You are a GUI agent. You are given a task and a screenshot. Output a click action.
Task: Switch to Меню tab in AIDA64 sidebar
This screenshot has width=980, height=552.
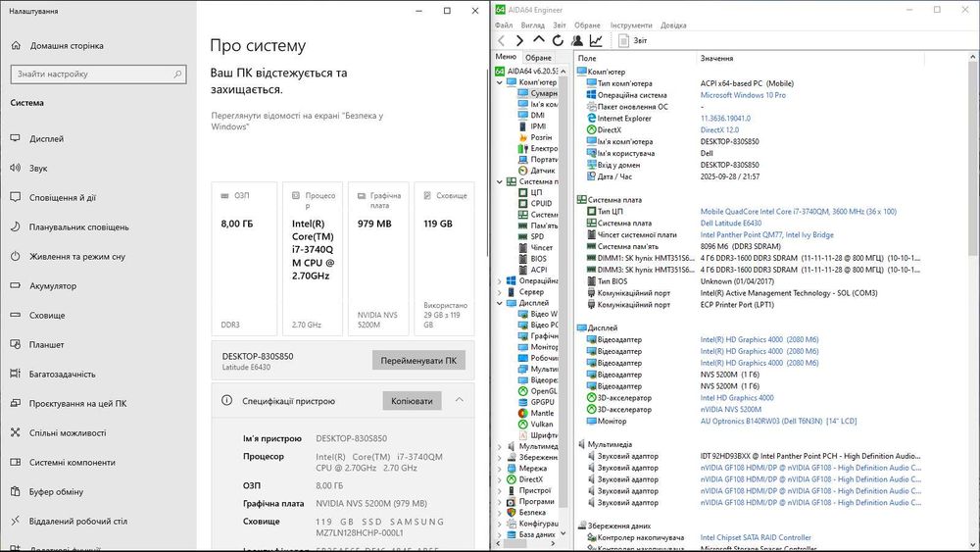[507, 57]
